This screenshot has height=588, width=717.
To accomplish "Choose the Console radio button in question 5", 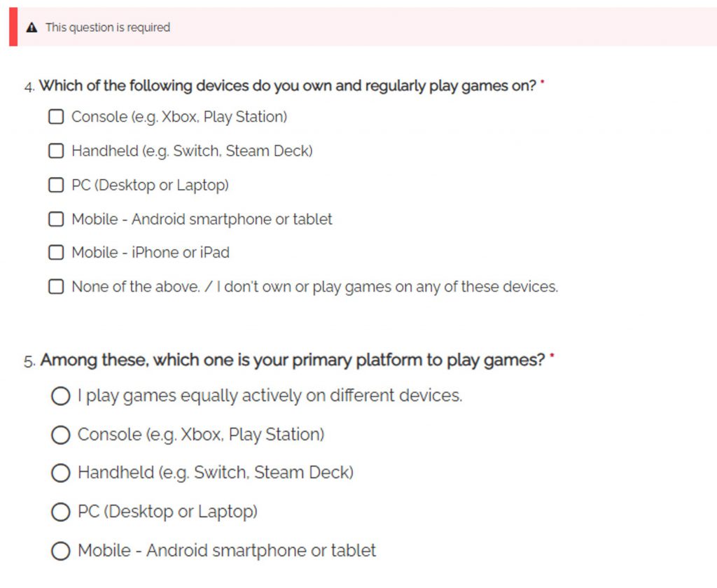I will (61, 435).
